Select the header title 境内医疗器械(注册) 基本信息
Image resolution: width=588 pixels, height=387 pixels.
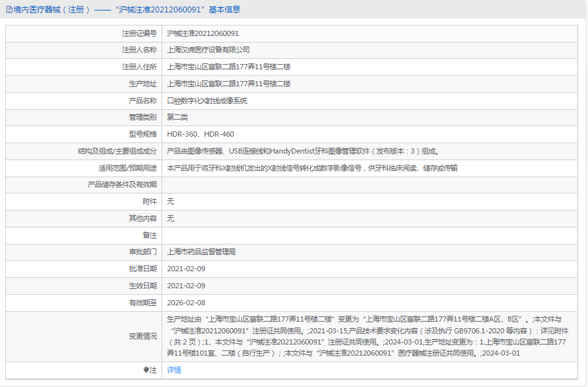[x=127, y=10]
